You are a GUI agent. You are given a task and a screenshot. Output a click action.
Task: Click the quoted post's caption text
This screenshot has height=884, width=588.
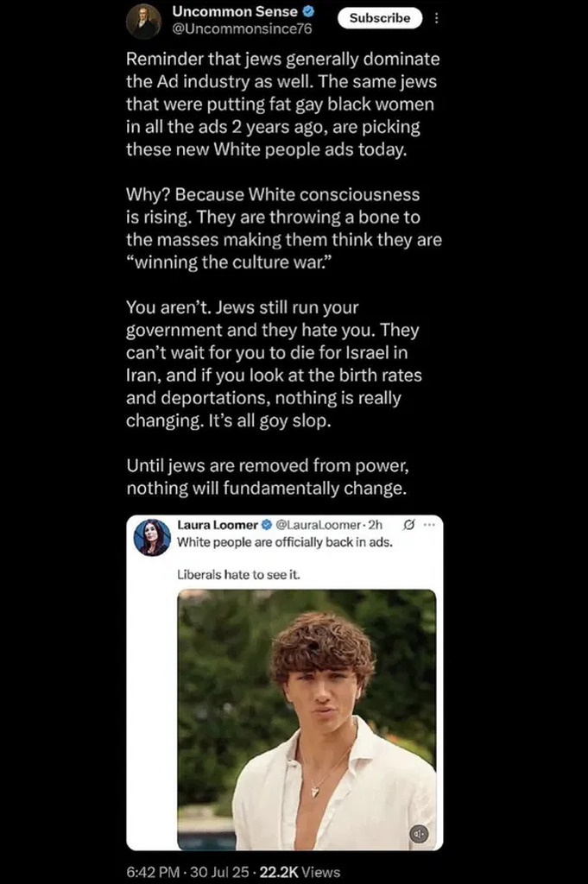click(285, 543)
